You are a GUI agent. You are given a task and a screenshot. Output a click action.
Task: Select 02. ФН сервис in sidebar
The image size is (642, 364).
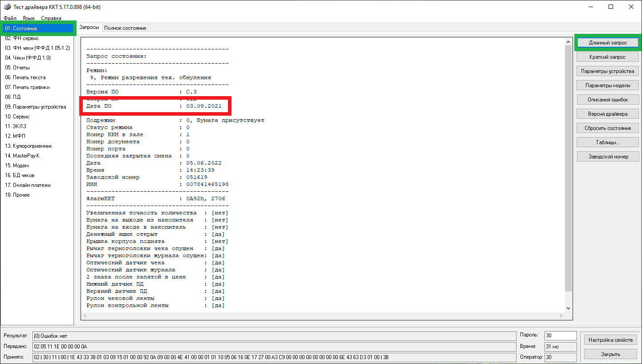pos(22,38)
